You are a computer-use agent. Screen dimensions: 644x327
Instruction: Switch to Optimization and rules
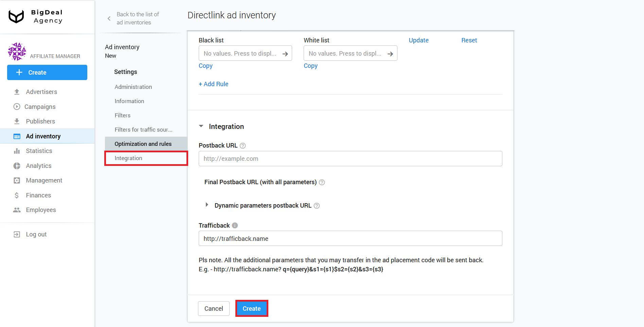[x=143, y=143]
